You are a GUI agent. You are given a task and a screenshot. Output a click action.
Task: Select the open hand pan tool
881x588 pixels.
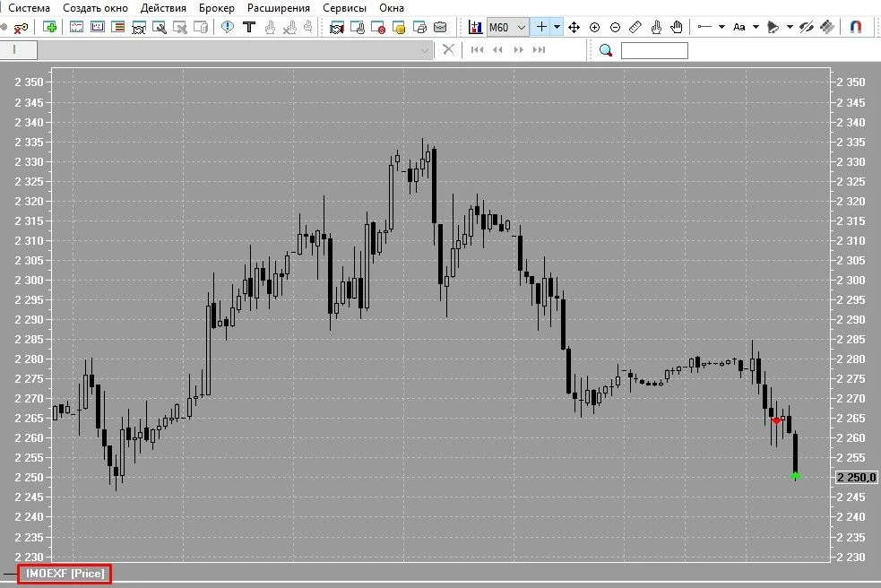click(x=677, y=27)
